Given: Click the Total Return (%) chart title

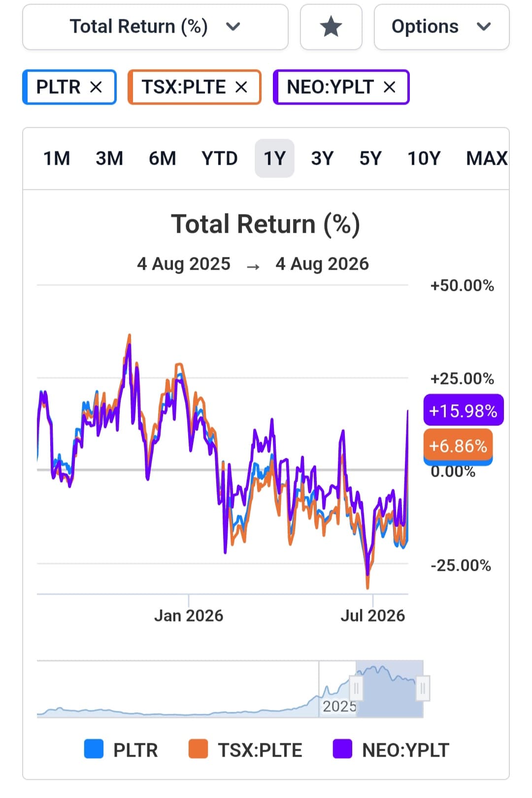Looking at the screenshot, I should tap(266, 224).
